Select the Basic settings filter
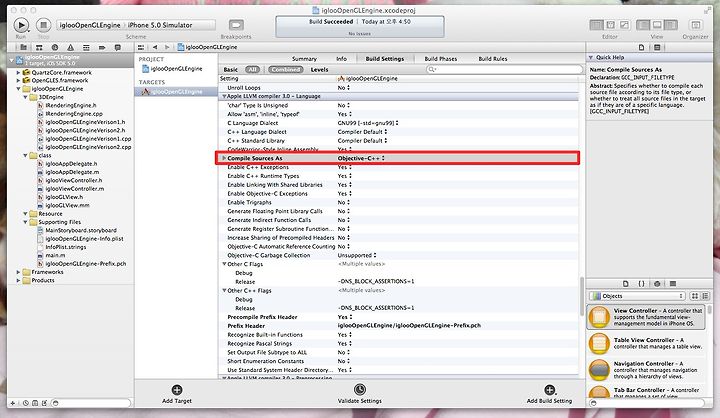 pos(231,69)
